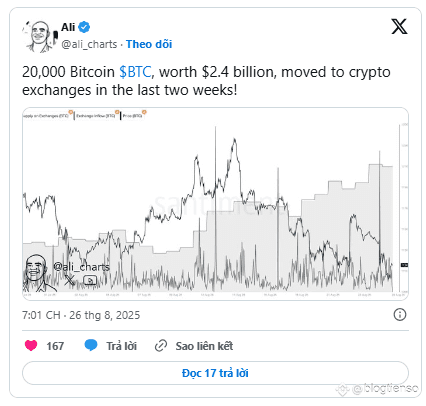Viewport: 426px width, 406px height.
Task: Click the pink heart like icon
Action: tap(31, 345)
